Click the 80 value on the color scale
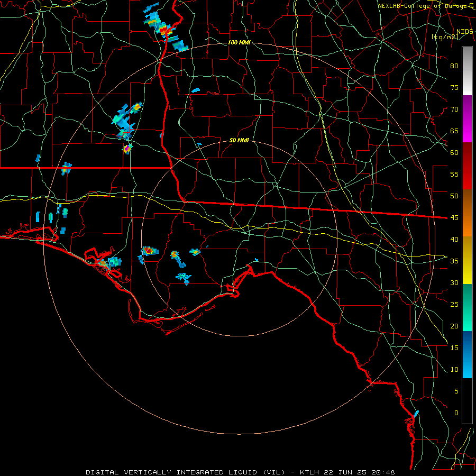Screen dimensions: 476x476 point(454,66)
